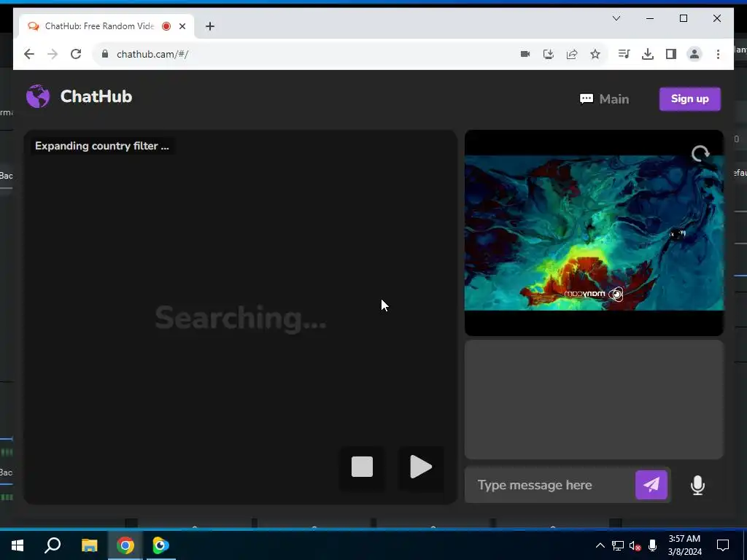Open Windows taskbar search
Screen dimensions: 747x560
point(53,545)
